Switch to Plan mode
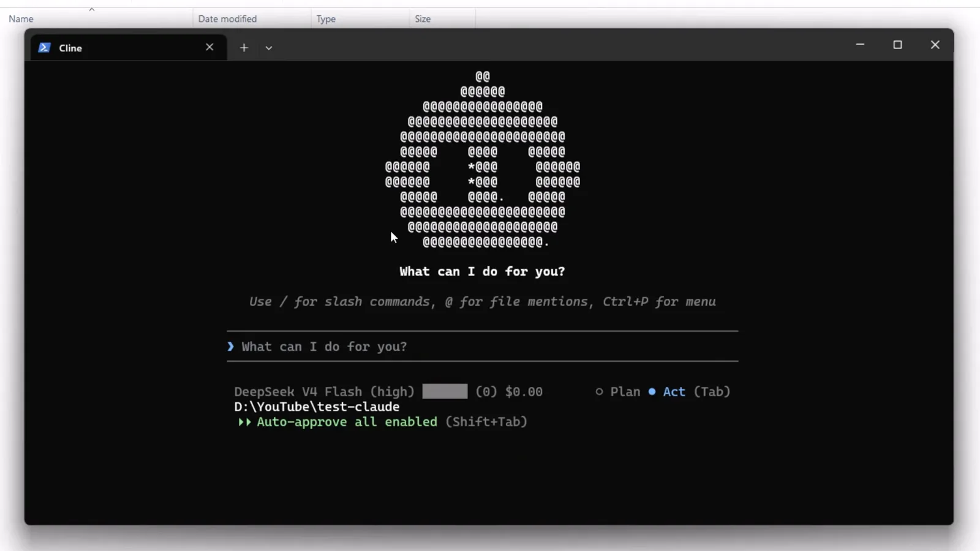Viewport: 980px width, 551px height. click(x=618, y=392)
